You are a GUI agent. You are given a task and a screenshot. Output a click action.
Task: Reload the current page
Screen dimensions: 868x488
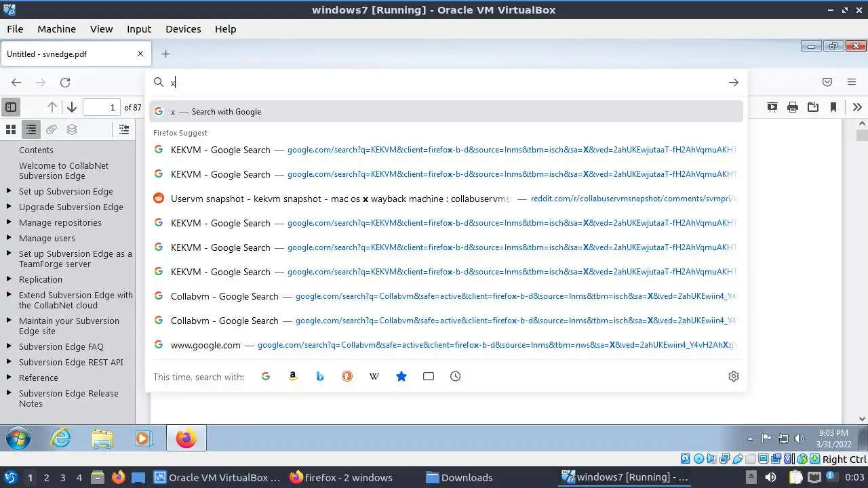click(65, 82)
